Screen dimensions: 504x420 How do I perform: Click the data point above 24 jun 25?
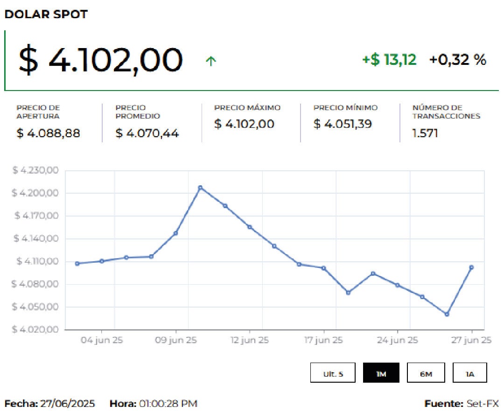click(x=398, y=285)
